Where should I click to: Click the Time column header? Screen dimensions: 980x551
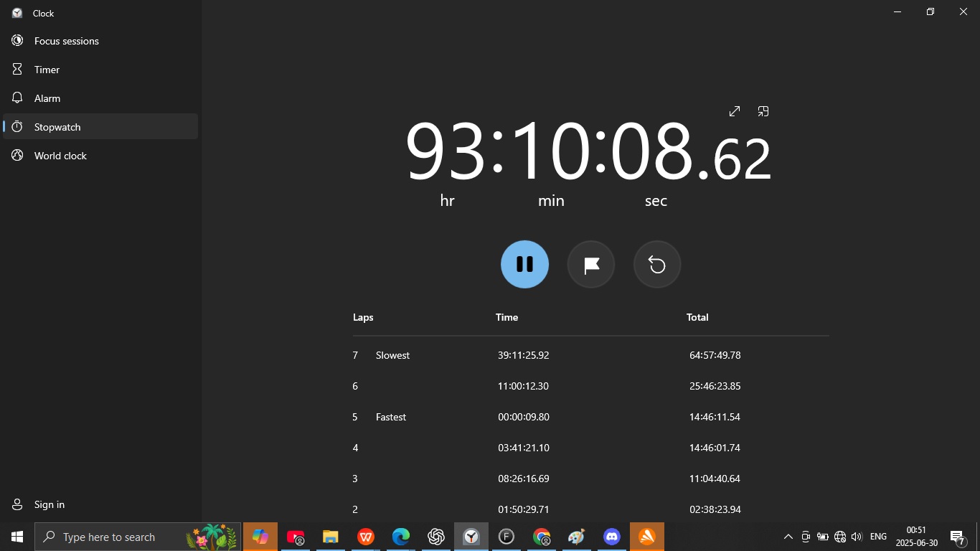tap(507, 317)
